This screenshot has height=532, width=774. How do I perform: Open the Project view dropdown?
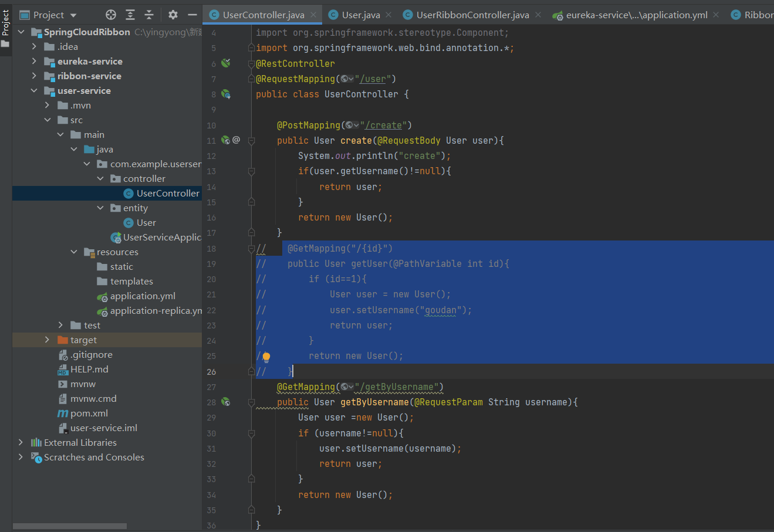[x=73, y=15]
